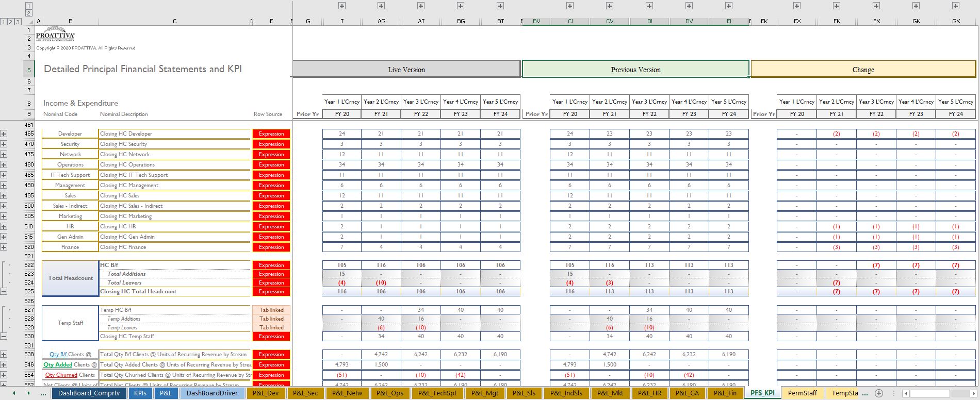
Task: Show column outline level 2
Action: [29, 13]
